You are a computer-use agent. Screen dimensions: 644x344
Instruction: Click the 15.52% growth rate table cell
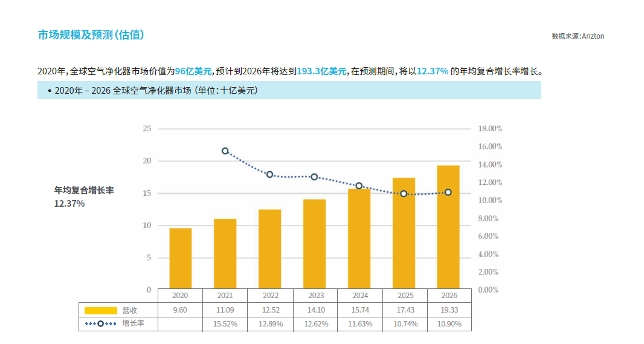225,323
